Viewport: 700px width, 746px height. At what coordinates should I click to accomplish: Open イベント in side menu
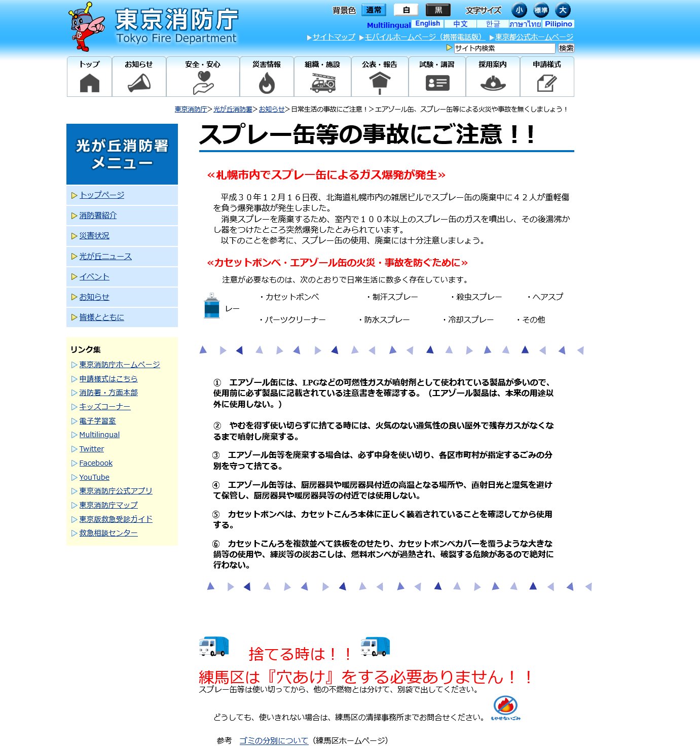[94, 277]
